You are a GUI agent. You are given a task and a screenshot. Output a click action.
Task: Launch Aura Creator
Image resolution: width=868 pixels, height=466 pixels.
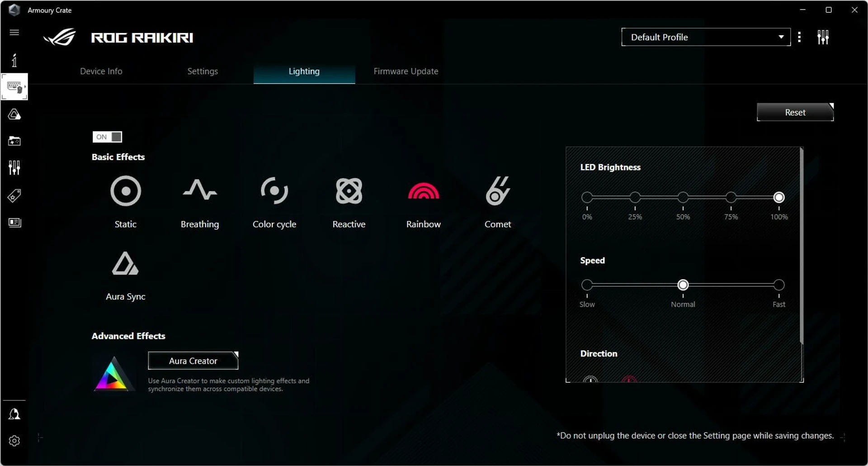point(193,361)
